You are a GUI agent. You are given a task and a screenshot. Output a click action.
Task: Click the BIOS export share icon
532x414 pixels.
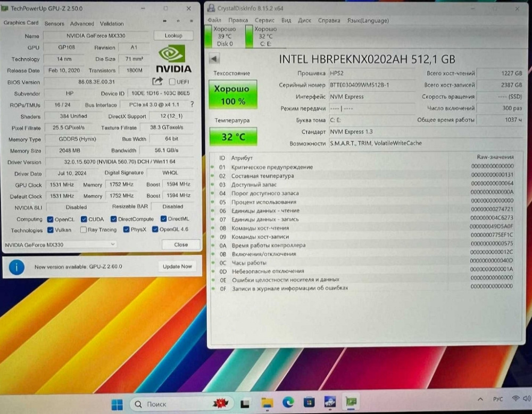pos(157,81)
